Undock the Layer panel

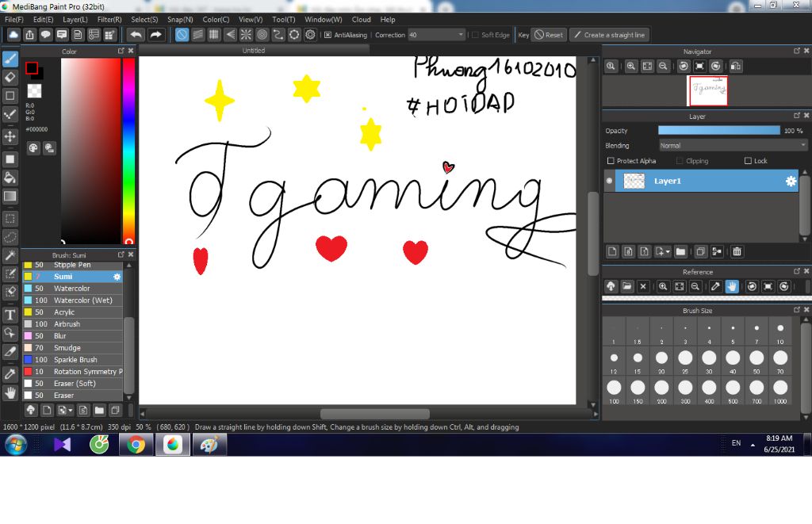pos(797,116)
